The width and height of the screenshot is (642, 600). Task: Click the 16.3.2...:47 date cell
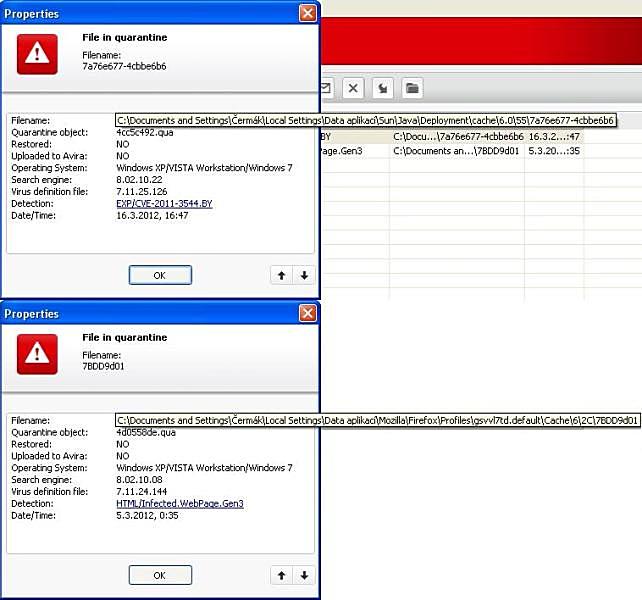(x=554, y=136)
